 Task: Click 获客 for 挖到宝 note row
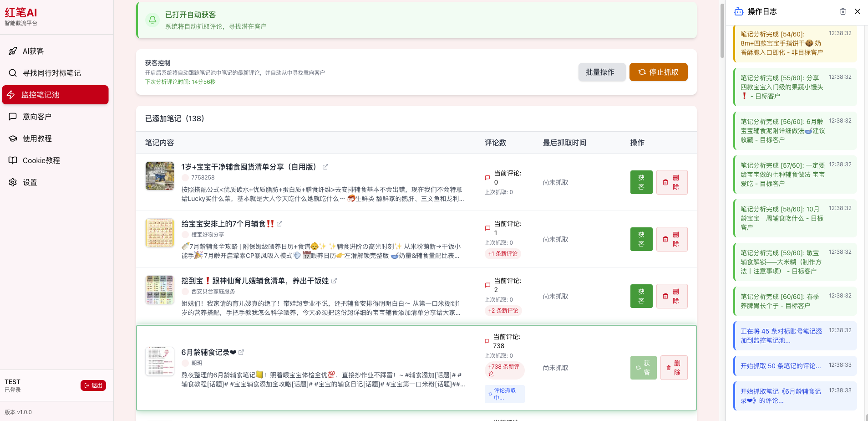coord(641,296)
